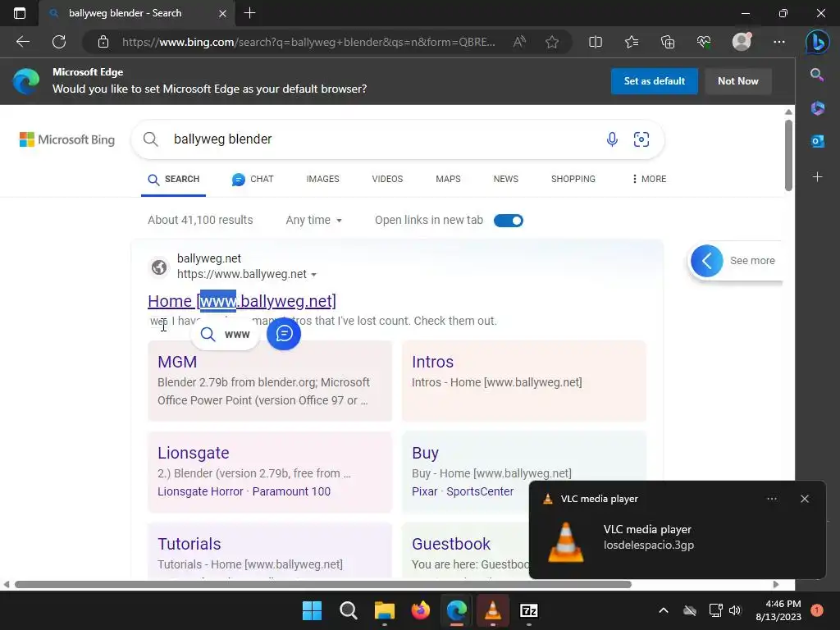Dismiss prompt with Not Now button

point(737,81)
